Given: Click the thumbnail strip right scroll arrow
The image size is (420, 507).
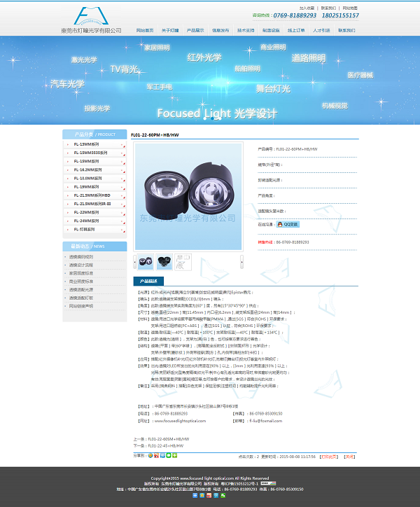Looking at the screenshot, I should coord(242,262).
